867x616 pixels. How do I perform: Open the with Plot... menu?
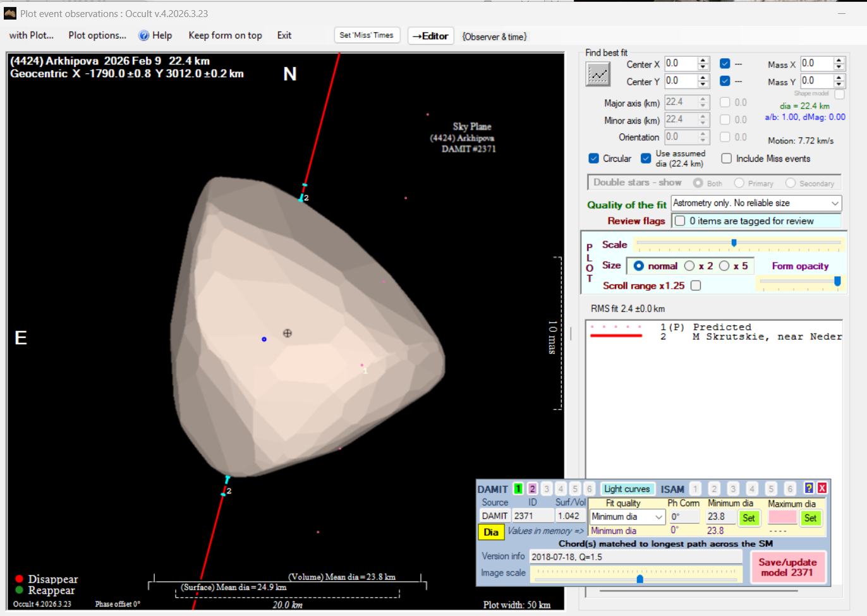pyautogui.click(x=32, y=35)
